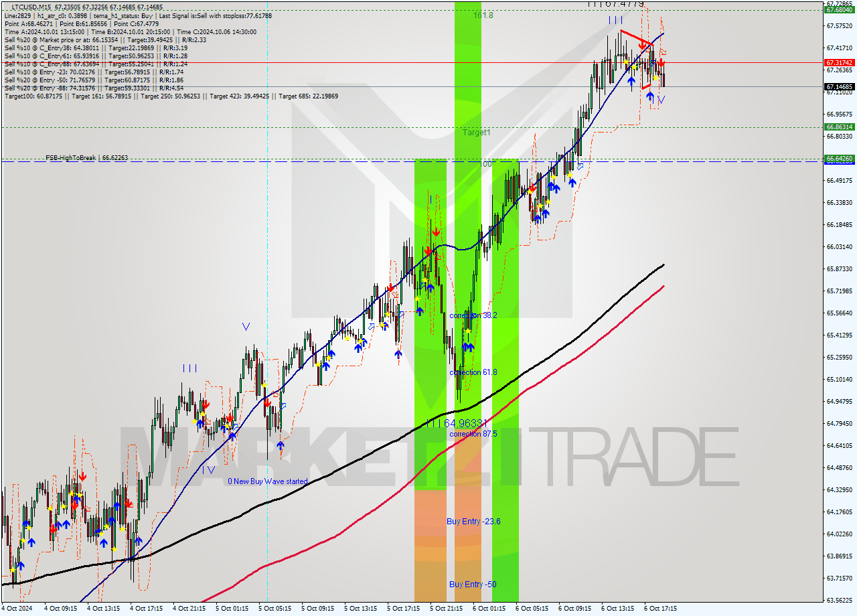Select the 'Sell %20 @ Entry -88' line
The width and height of the screenshot is (857, 616).
point(94,88)
